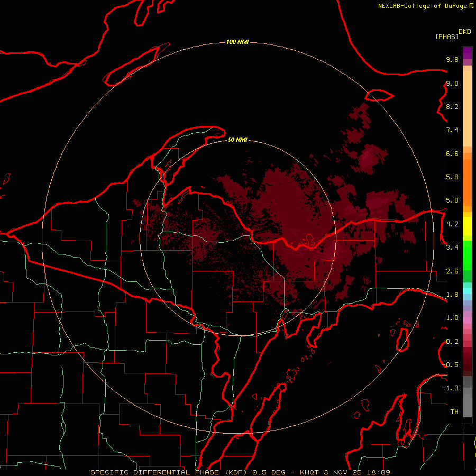476x476 pixels.
Task: Click the [PHAS] label above the color bar
Action: coord(447,37)
